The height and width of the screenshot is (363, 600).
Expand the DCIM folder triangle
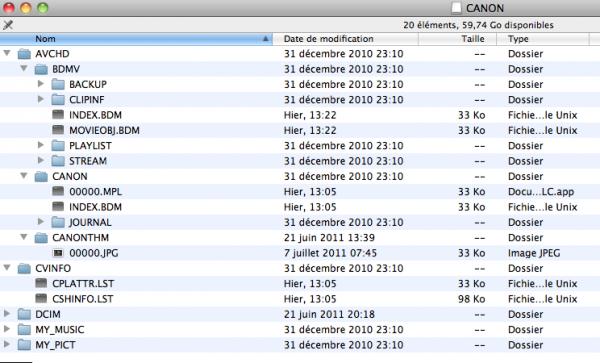tap(7, 313)
